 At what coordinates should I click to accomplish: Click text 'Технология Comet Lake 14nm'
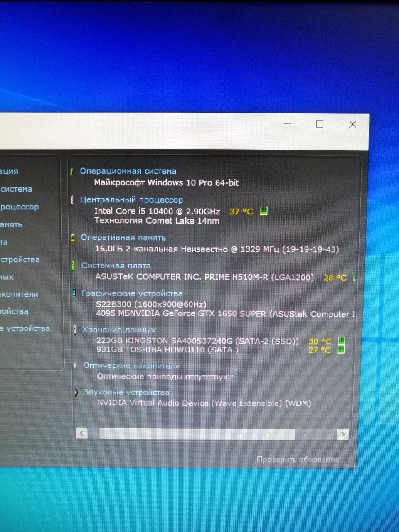[157, 221]
